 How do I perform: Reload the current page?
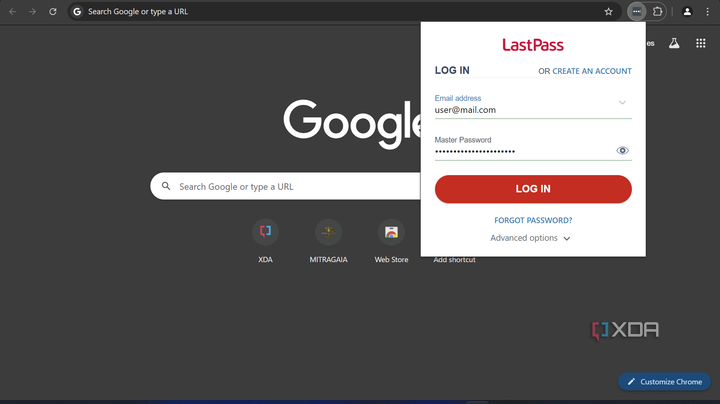pyautogui.click(x=53, y=11)
